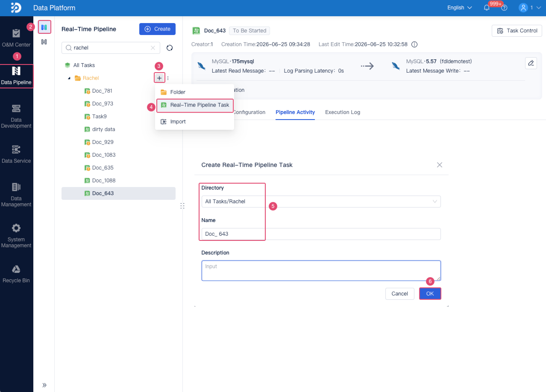The width and height of the screenshot is (546, 392).
Task: Open task Doc_973
Action: (x=103, y=104)
